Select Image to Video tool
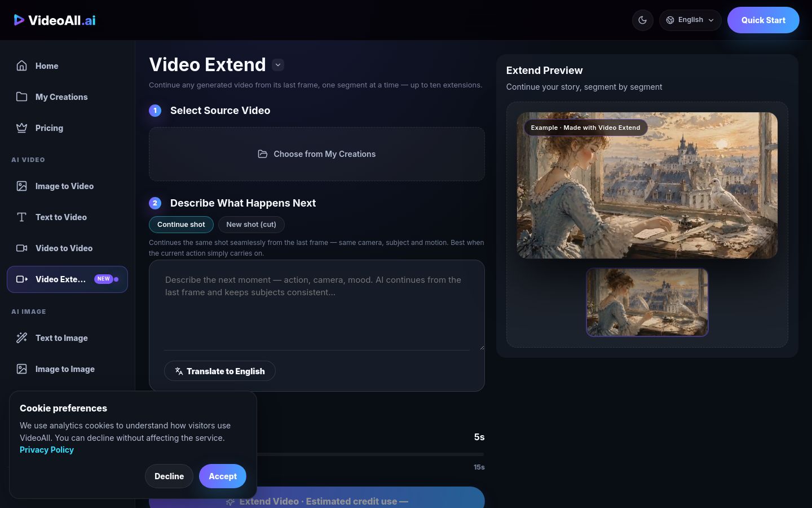 pyautogui.click(x=67, y=186)
